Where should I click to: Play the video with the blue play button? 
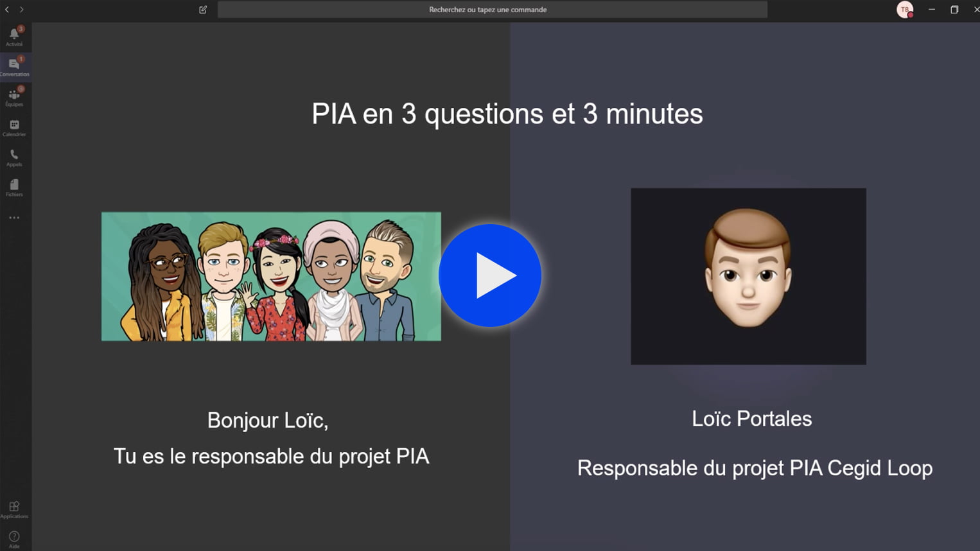click(490, 275)
